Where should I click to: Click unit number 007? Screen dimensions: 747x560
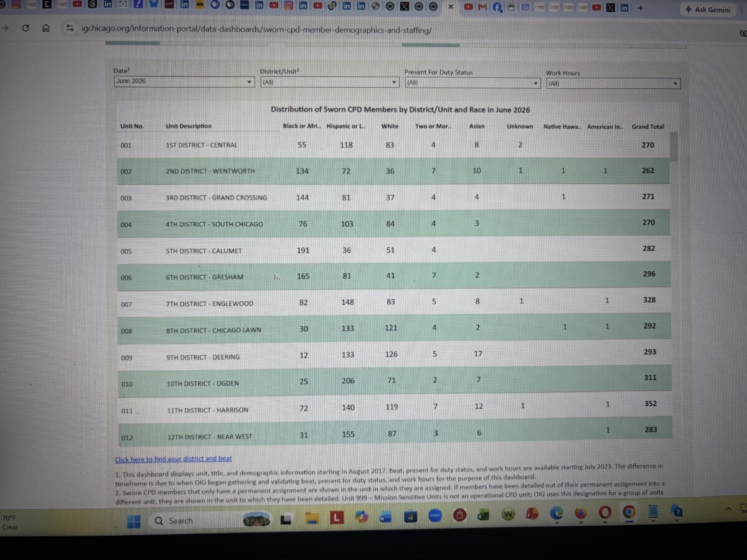click(x=126, y=305)
